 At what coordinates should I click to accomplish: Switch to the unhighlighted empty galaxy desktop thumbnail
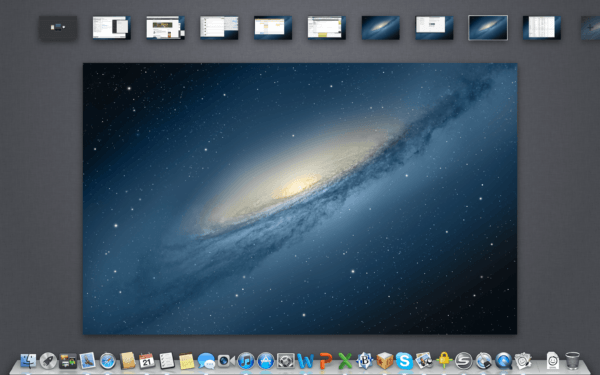381,28
